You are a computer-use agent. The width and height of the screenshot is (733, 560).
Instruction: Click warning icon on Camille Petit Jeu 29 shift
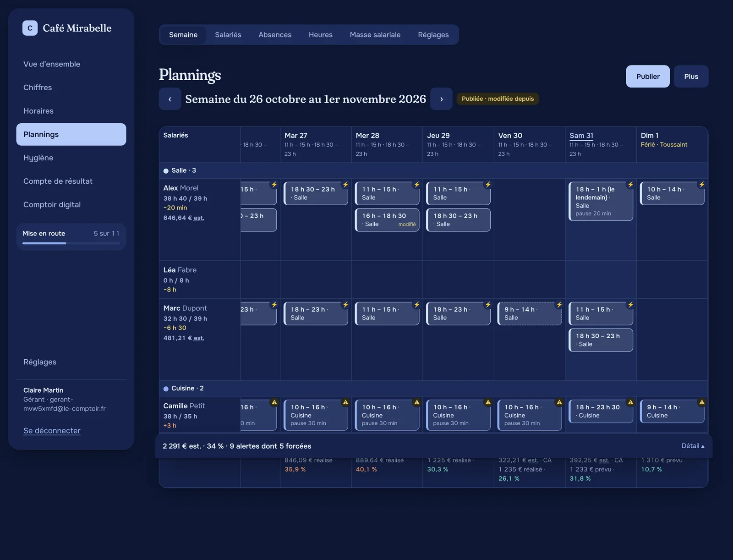pyautogui.click(x=488, y=402)
